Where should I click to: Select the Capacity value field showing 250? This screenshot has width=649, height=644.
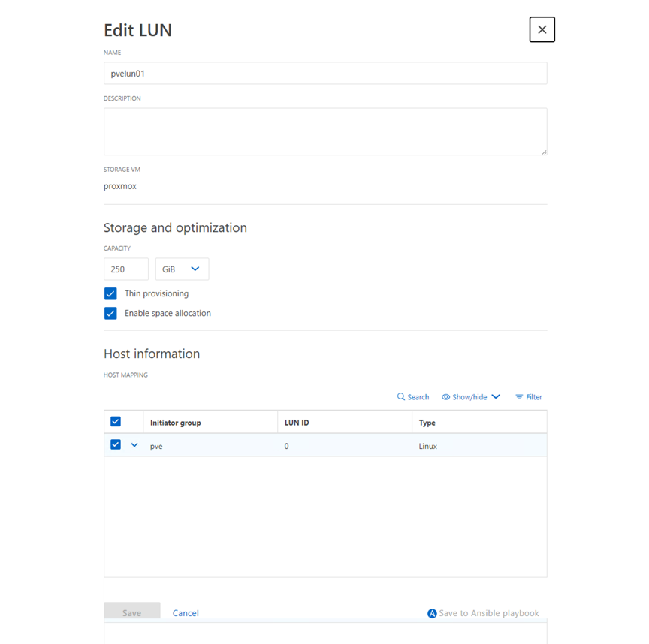click(125, 269)
